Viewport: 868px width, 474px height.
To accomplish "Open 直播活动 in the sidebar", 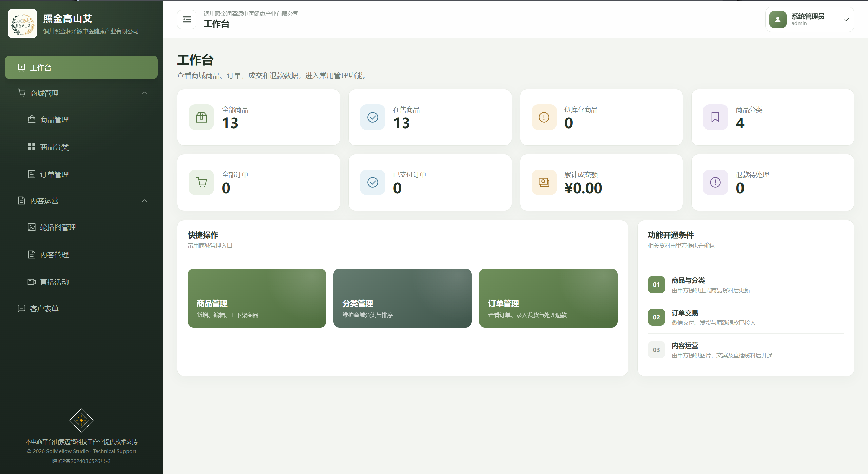I will [x=81, y=282].
